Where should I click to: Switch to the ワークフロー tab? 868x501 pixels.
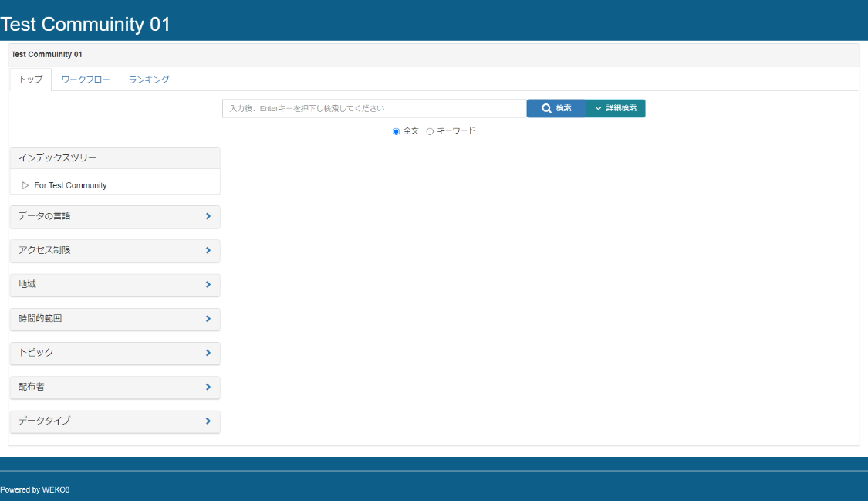coord(86,80)
